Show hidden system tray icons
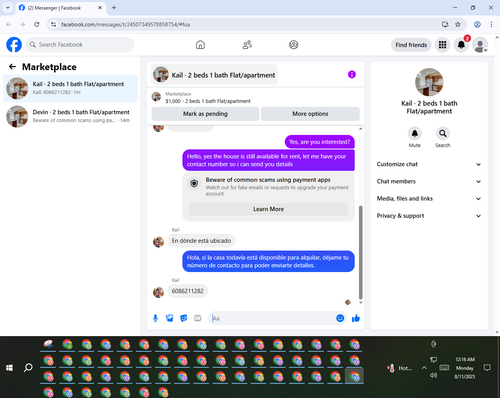This screenshot has width=500, height=398. point(424,368)
